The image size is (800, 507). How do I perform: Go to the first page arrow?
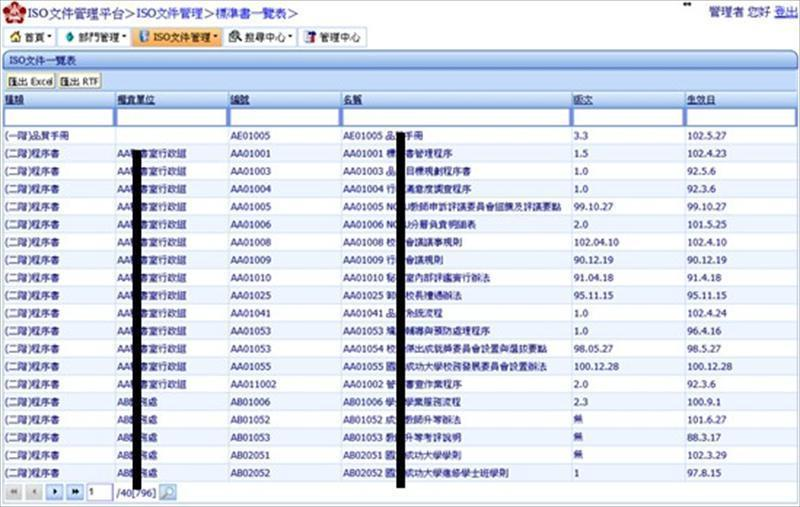[x=14, y=492]
